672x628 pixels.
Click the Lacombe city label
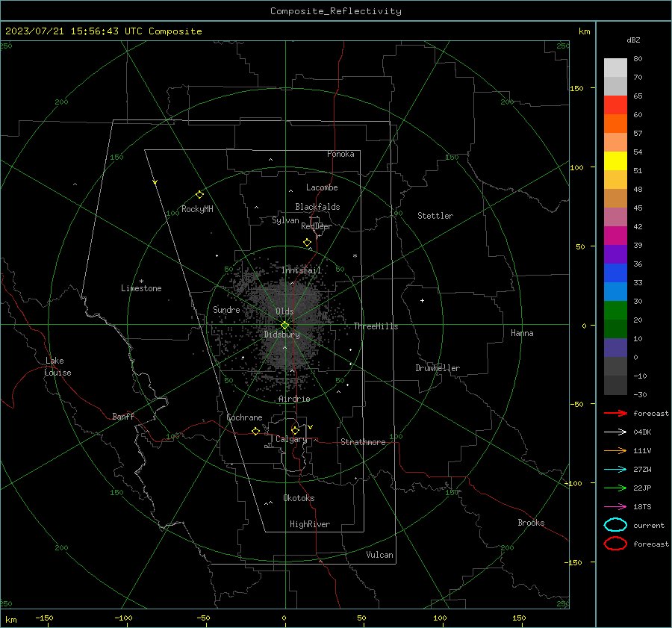tap(322, 187)
